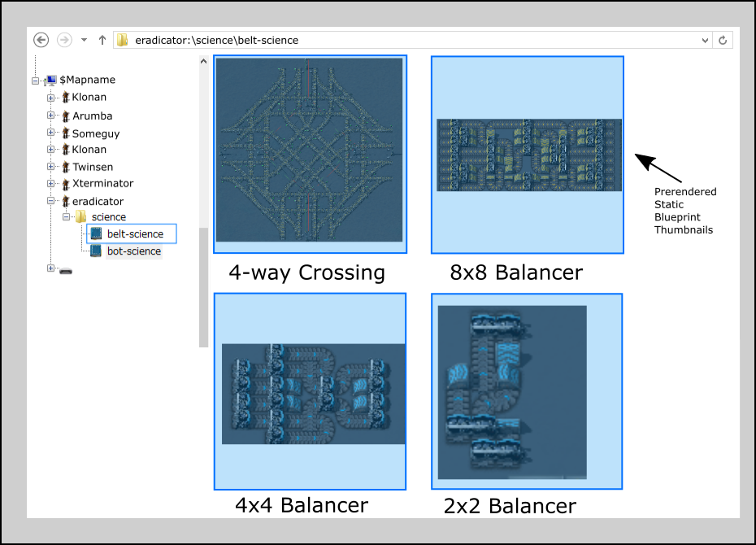Expand the Someguy player node
The height and width of the screenshot is (545, 756).
(50, 132)
